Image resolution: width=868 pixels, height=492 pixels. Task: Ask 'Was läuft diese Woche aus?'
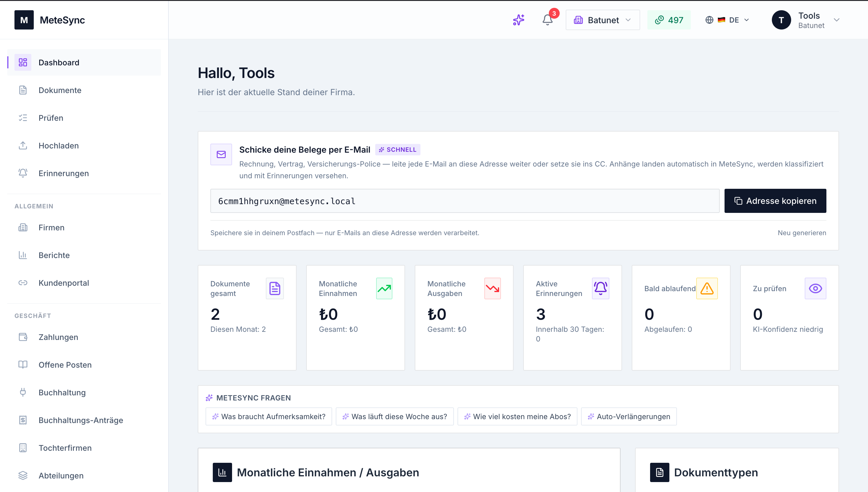[395, 417]
